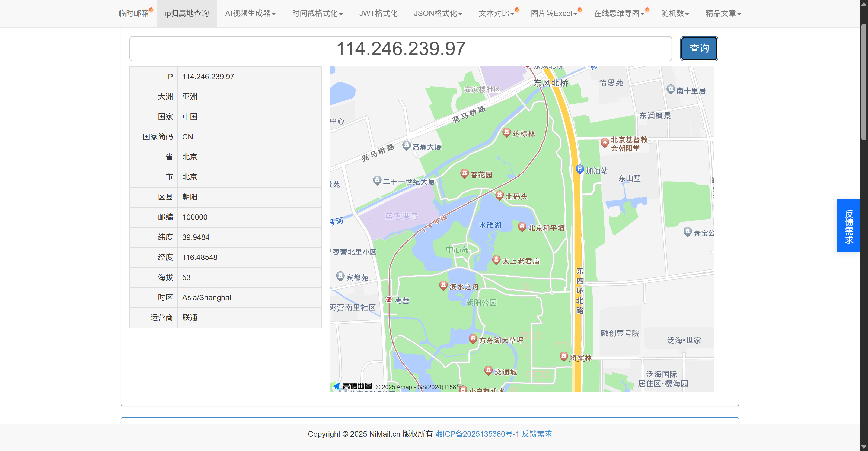Click the 北京基督教会朝阳堂 marker
This screenshot has width=868, height=451.
605,142
